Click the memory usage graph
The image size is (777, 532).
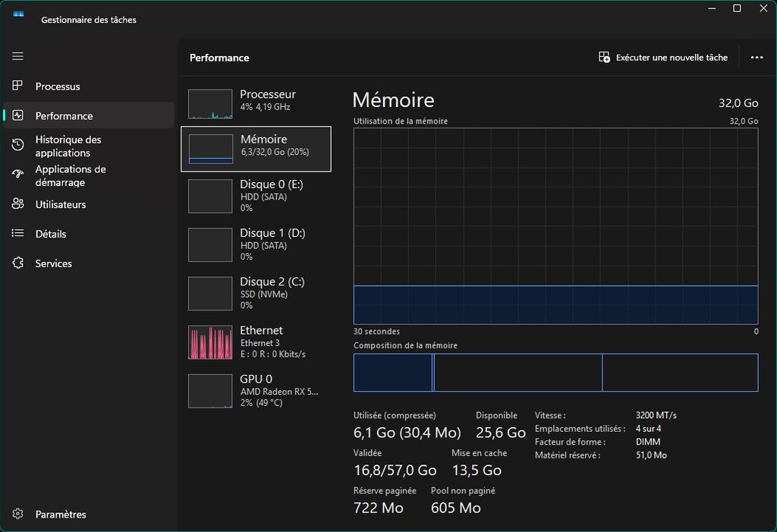[555, 225]
